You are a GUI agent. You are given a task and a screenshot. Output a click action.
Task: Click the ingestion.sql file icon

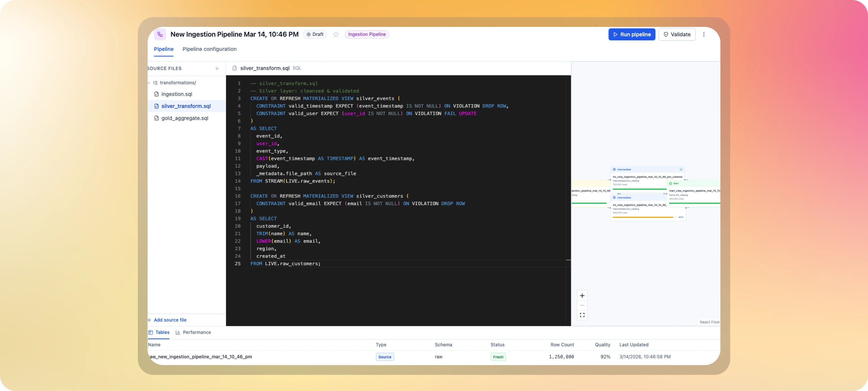156,94
